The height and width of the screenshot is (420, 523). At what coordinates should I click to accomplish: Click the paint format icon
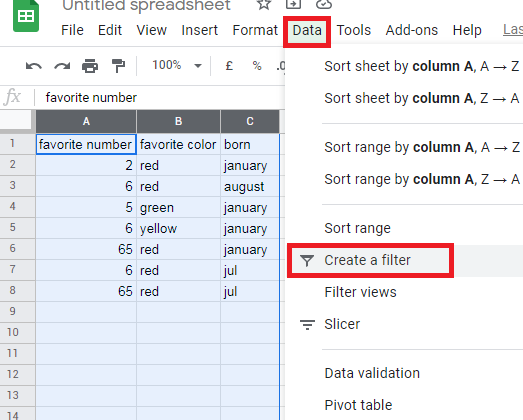[x=118, y=66]
